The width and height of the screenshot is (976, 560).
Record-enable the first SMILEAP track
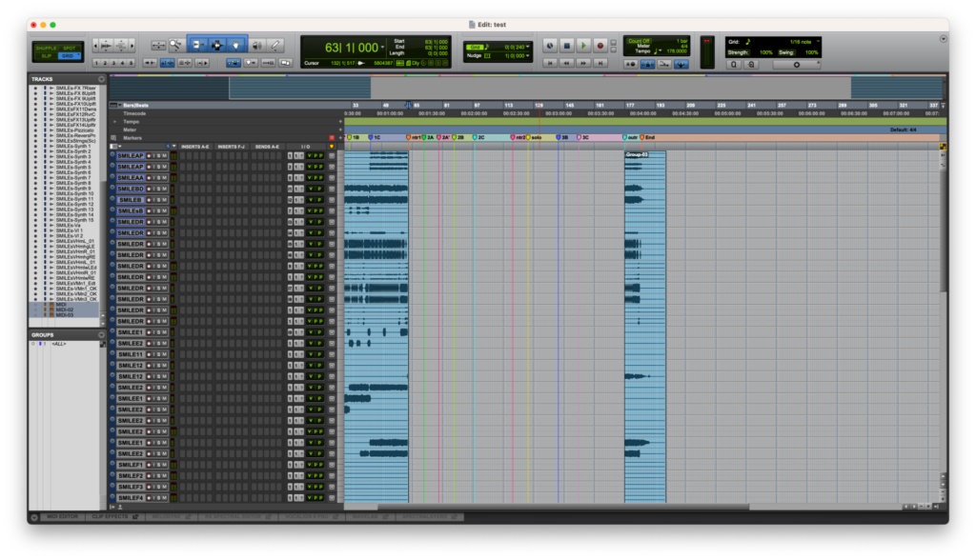click(x=149, y=155)
